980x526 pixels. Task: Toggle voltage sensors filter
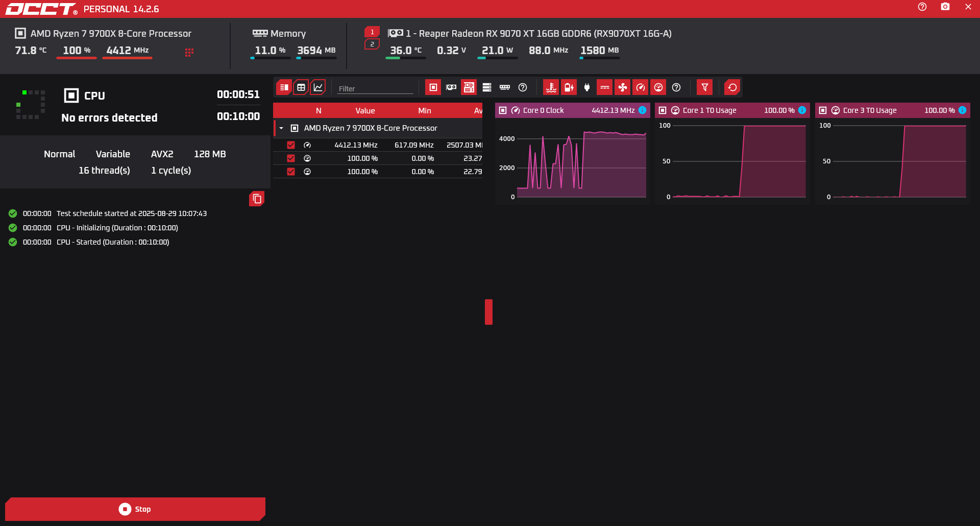569,87
